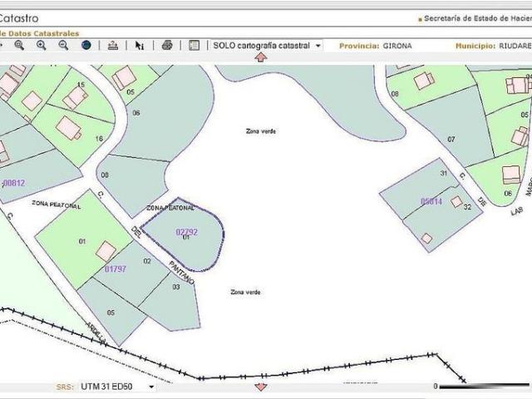Image resolution: width=532 pixels, height=399 pixels.
Task: Click block label 05014 on map
Action: 431,201
